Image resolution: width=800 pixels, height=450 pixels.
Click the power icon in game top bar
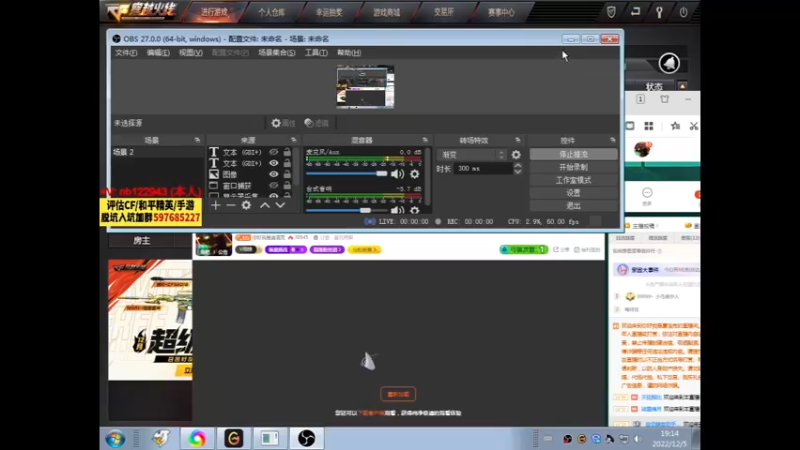point(683,12)
